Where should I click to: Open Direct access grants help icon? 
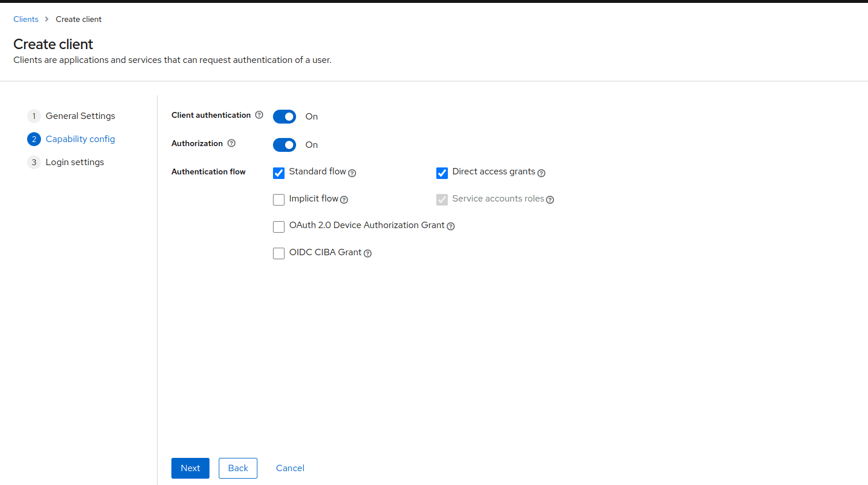coord(541,173)
